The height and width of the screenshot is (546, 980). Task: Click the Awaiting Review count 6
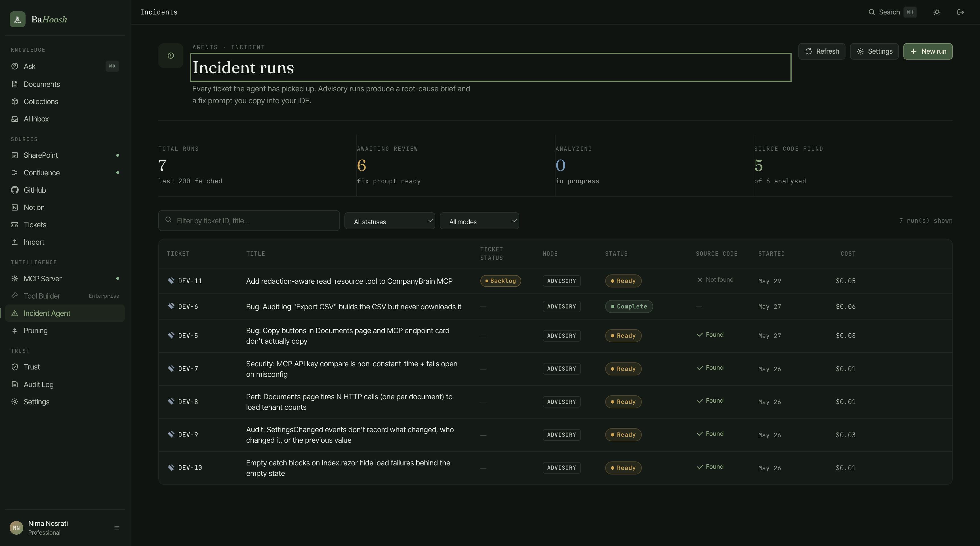coord(361,165)
